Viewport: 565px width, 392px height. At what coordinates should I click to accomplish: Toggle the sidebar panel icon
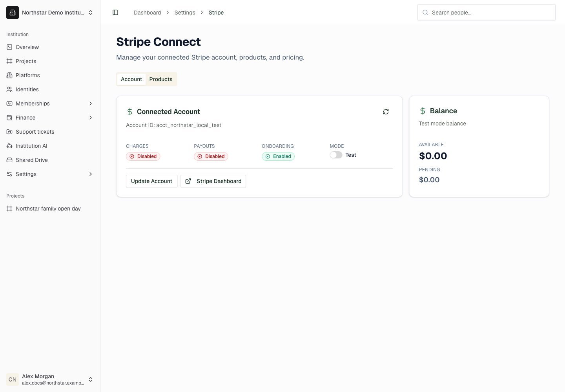pyautogui.click(x=115, y=13)
